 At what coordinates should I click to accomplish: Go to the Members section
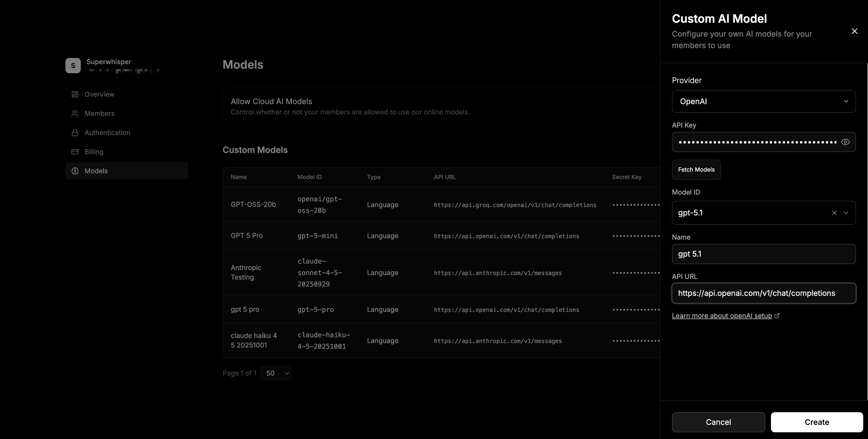pyautogui.click(x=99, y=113)
